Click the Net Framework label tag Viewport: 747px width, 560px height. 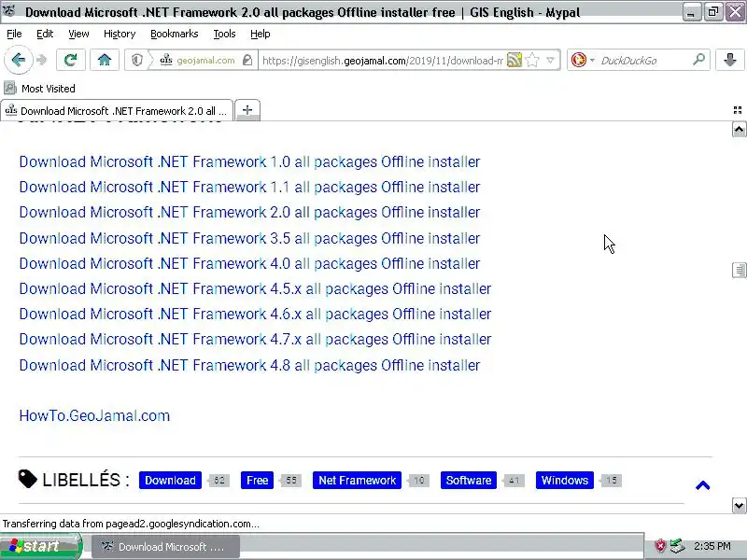pos(357,480)
